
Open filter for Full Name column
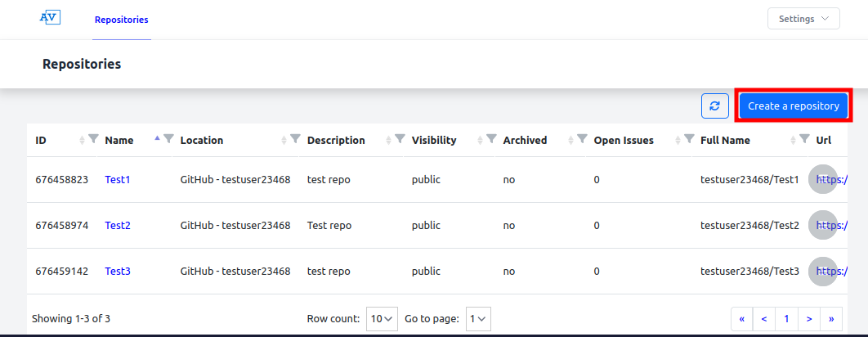coord(805,139)
